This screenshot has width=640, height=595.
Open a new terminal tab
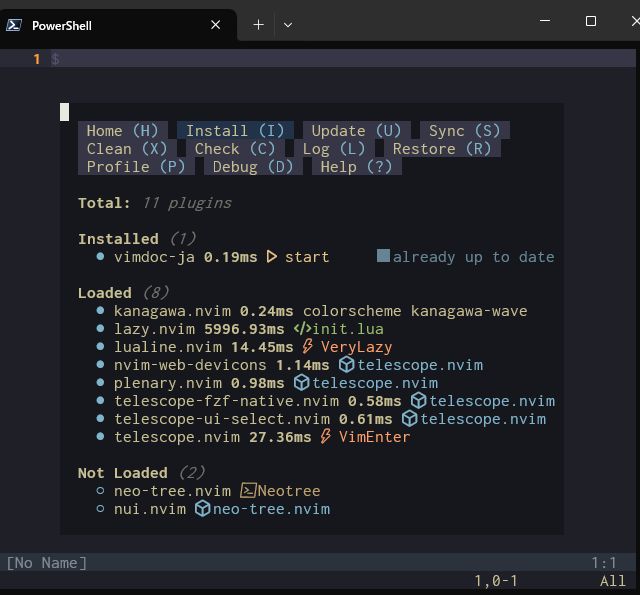(258, 25)
